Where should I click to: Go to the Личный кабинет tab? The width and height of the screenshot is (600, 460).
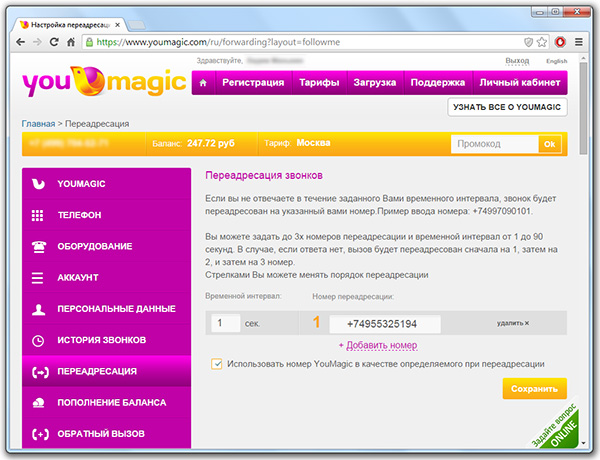(x=519, y=83)
